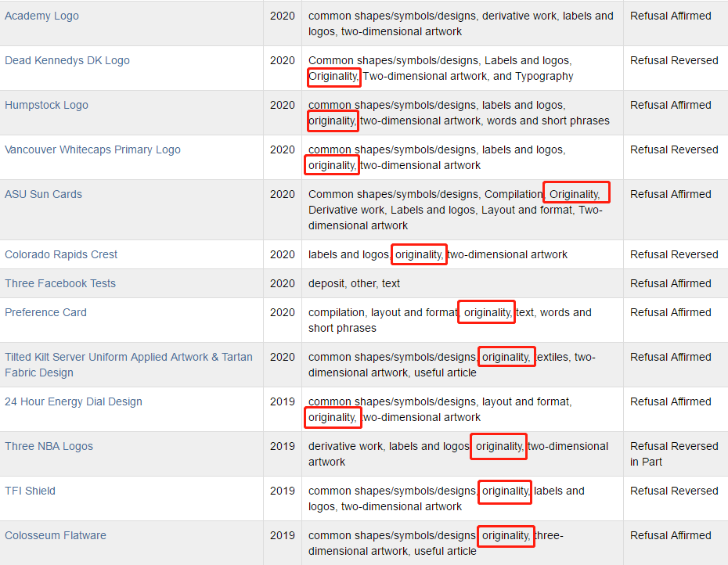Click the 24 Hour Energy Dial Design link
Screen dimensions: 728x565
[x=74, y=401]
